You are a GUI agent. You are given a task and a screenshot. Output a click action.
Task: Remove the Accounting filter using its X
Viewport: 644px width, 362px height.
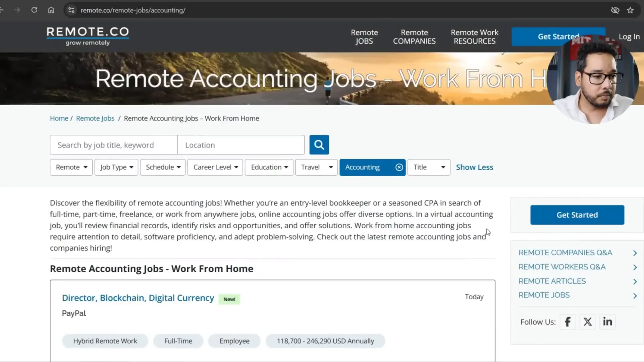399,167
